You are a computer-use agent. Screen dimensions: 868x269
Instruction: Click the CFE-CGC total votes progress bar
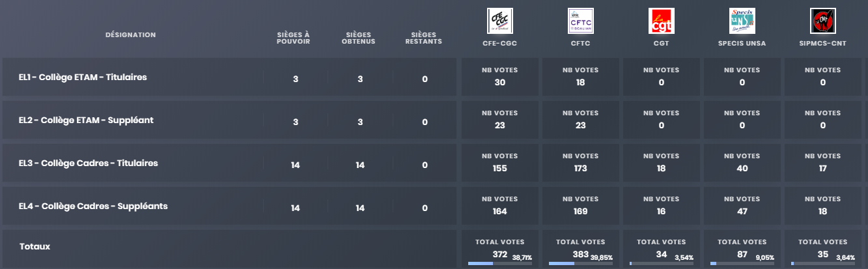coord(500,264)
